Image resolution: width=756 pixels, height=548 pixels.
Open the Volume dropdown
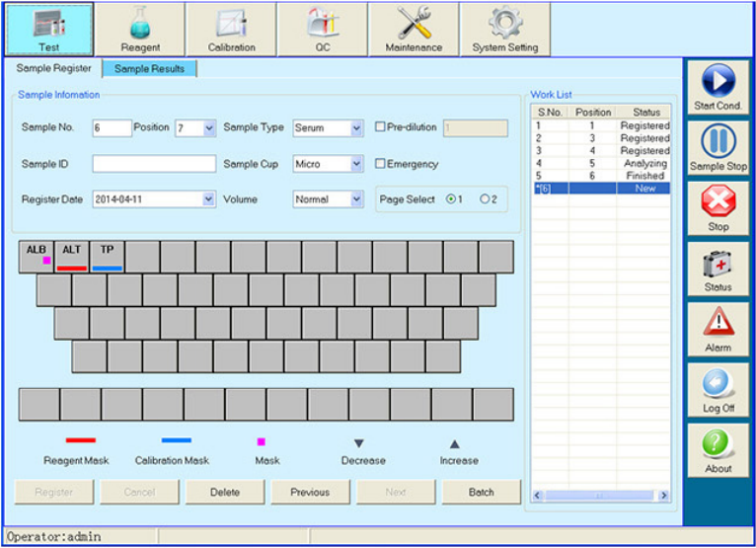(x=356, y=199)
